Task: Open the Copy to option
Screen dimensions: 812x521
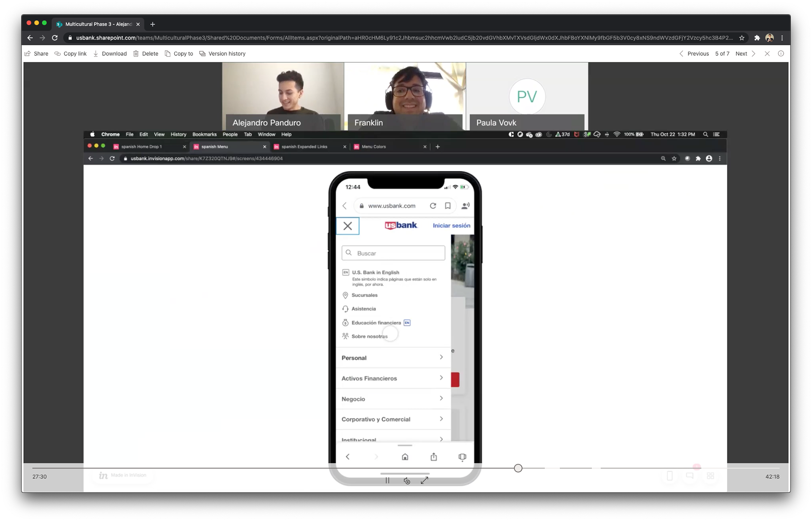Action: click(179, 54)
